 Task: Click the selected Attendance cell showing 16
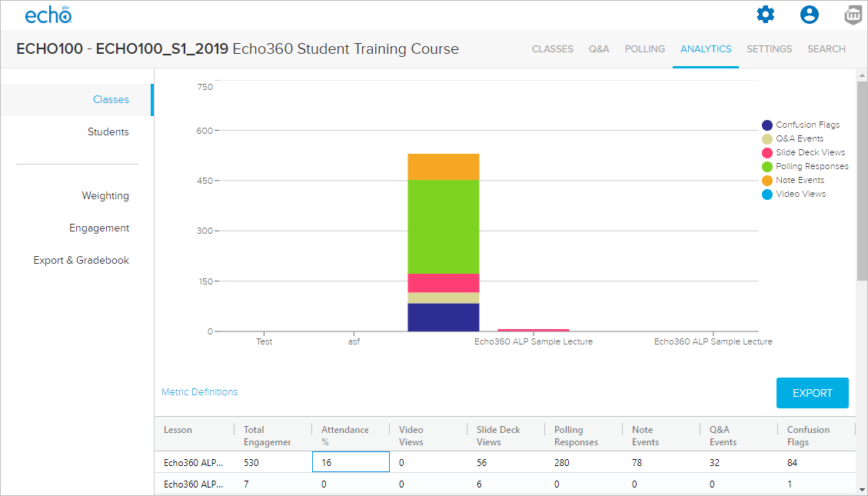351,462
